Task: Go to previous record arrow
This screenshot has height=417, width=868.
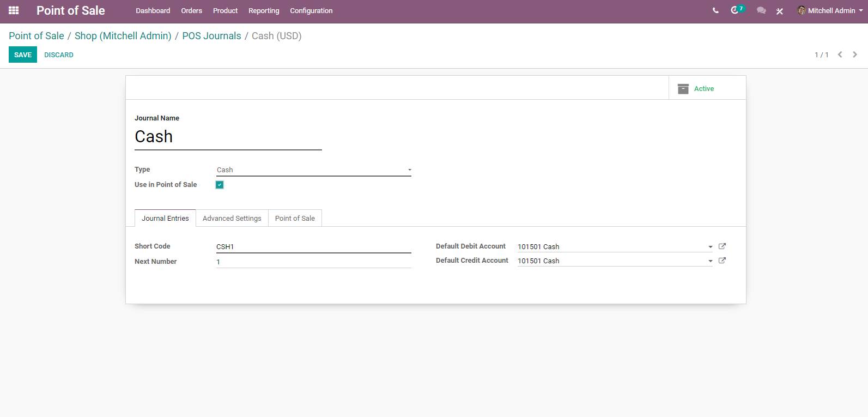Action: click(840, 55)
